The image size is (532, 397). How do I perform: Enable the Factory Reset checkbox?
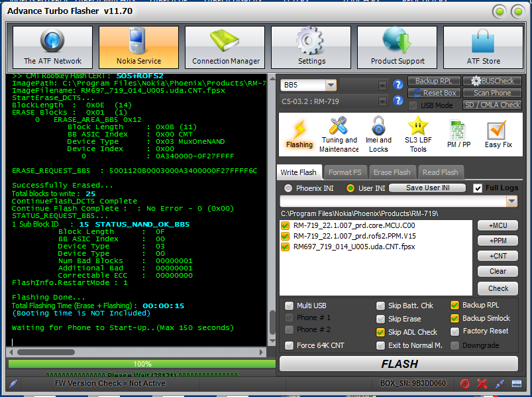[x=454, y=331]
